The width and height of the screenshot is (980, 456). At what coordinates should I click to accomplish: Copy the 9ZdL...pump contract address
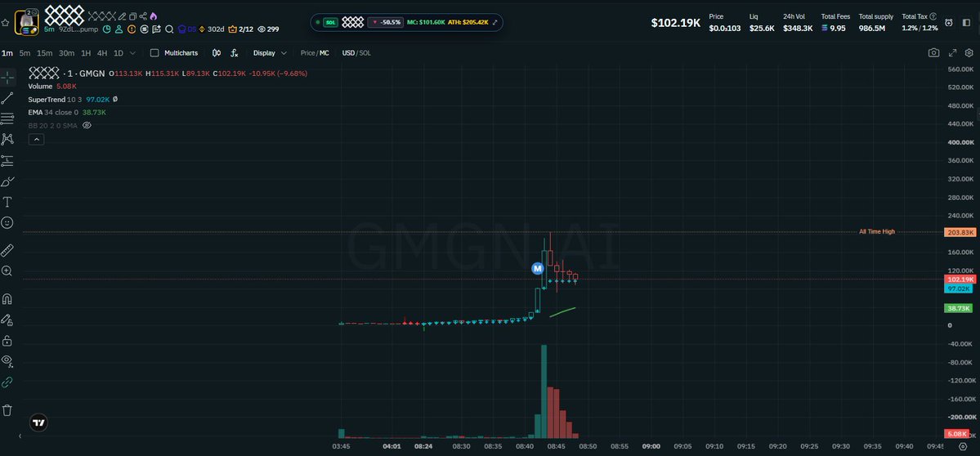(x=78, y=29)
